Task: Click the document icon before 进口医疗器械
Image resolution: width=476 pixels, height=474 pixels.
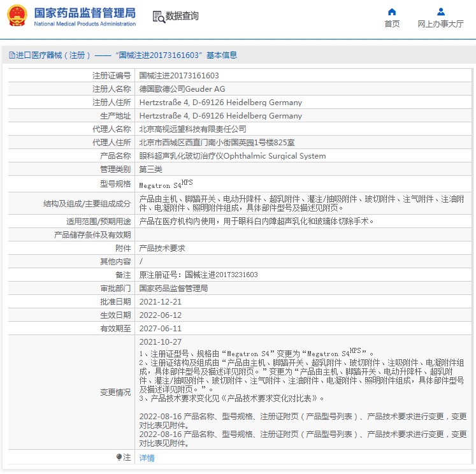Action: [12, 55]
